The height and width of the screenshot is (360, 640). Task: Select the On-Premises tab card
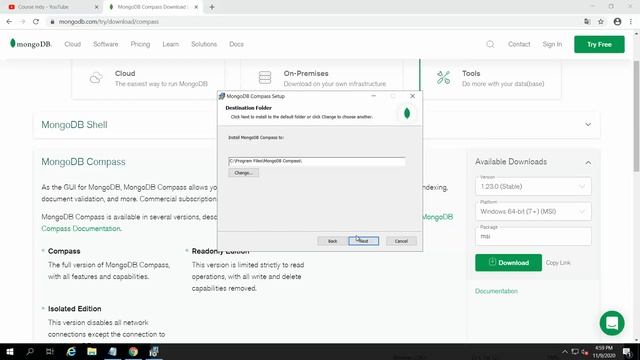coord(322,78)
